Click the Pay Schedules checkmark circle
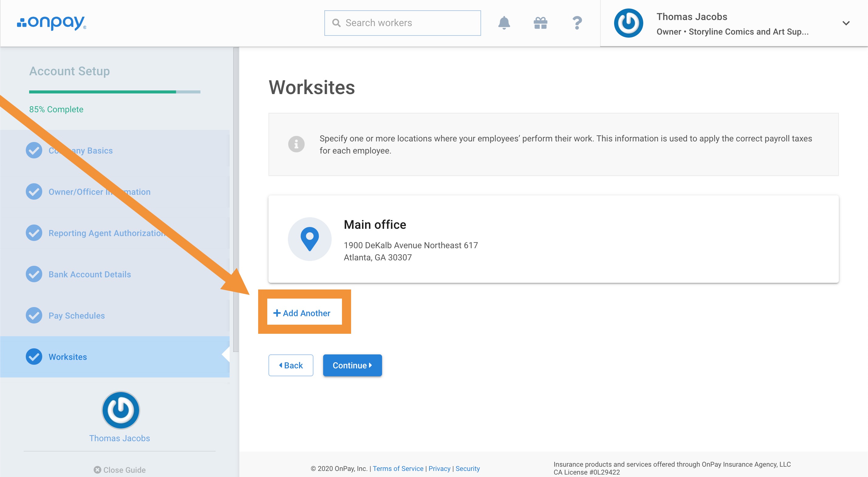 [x=34, y=315]
